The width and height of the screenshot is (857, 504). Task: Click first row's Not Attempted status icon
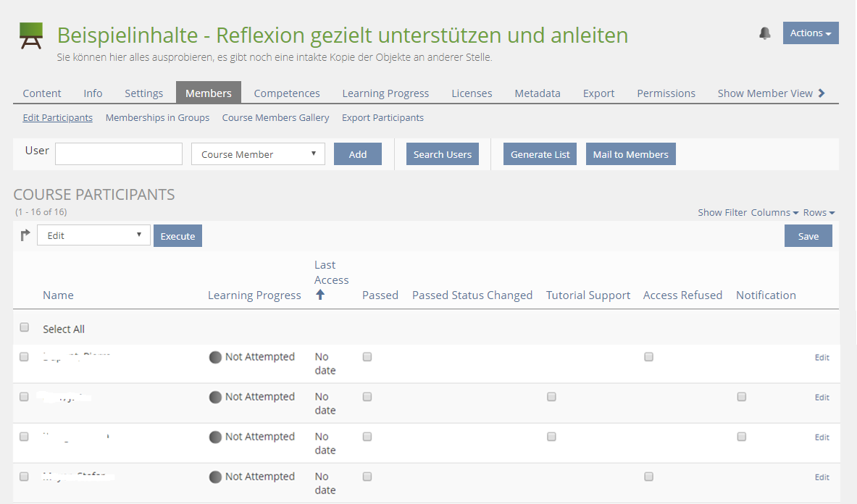pos(215,357)
